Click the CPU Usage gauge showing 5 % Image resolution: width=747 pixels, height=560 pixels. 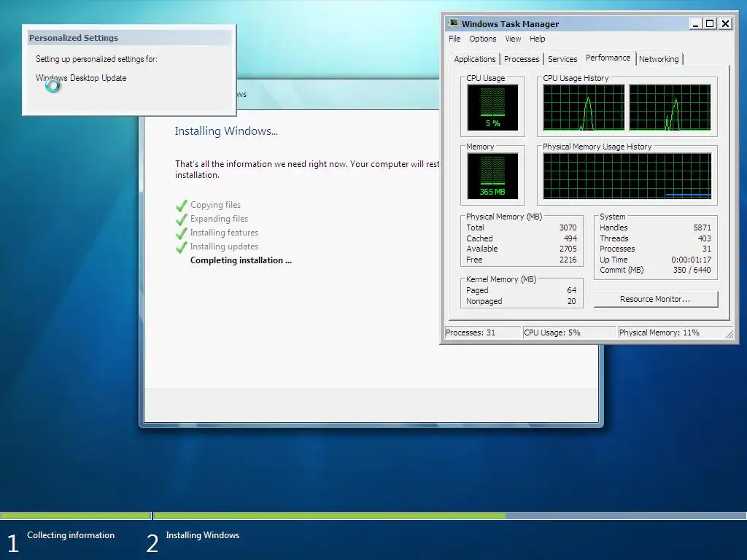pyautogui.click(x=492, y=108)
